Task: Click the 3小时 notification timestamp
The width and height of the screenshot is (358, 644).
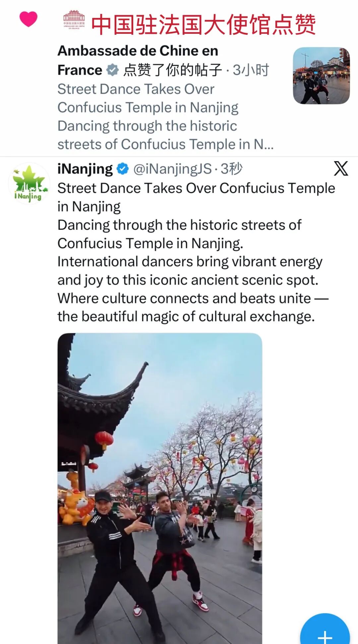Action: tap(251, 70)
